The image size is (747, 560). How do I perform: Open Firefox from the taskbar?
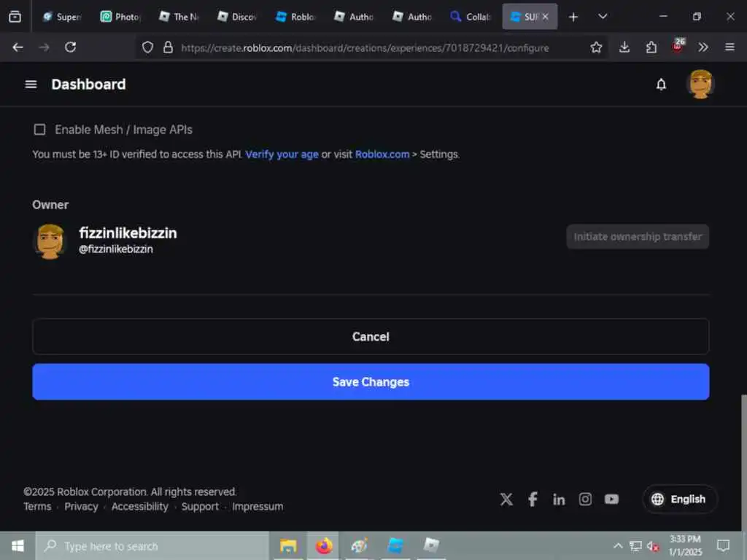click(x=324, y=545)
